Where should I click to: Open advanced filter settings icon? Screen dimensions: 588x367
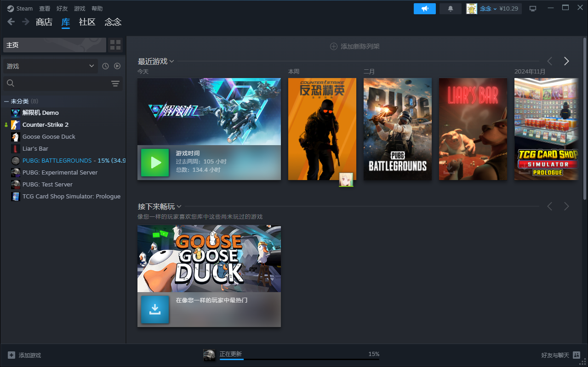click(x=115, y=83)
